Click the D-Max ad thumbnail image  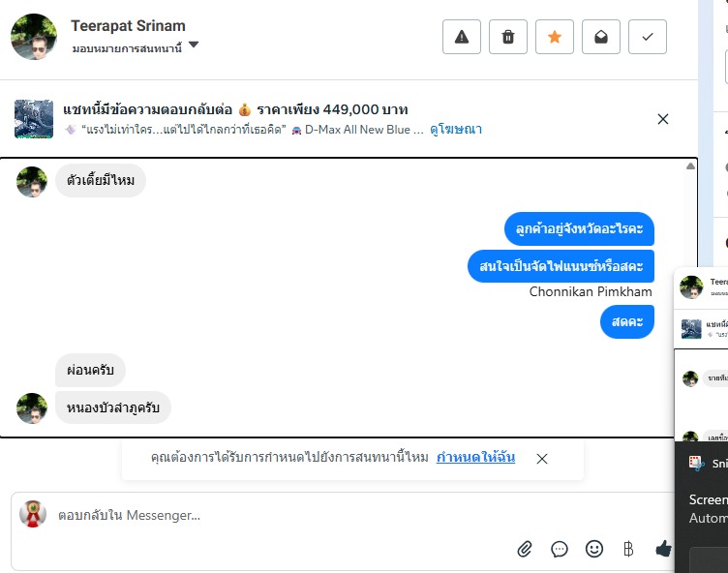coord(34,119)
